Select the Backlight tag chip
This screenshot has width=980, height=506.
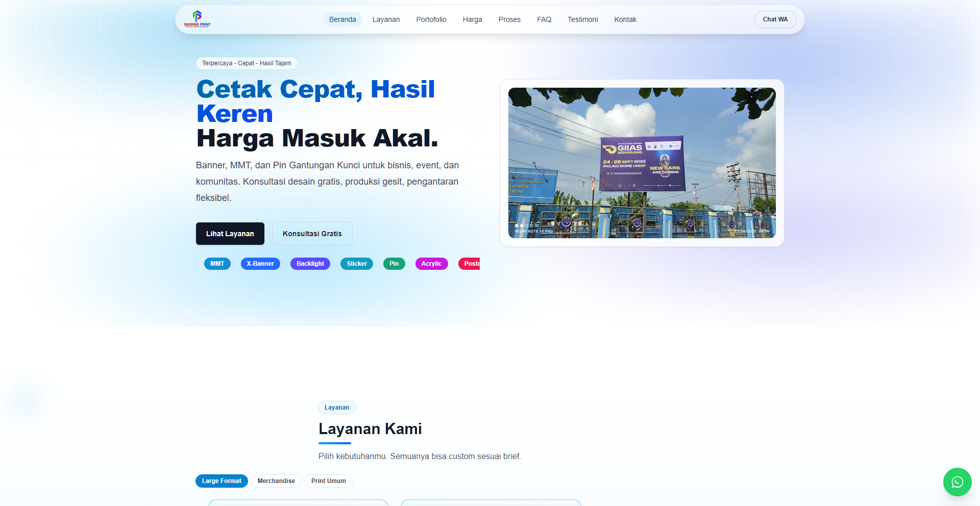pos(310,264)
